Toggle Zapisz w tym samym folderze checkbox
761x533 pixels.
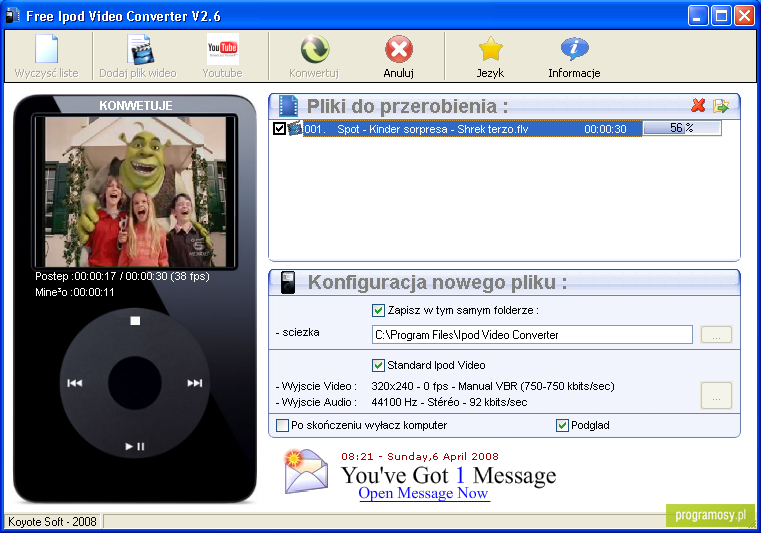(x=378, y=310)
